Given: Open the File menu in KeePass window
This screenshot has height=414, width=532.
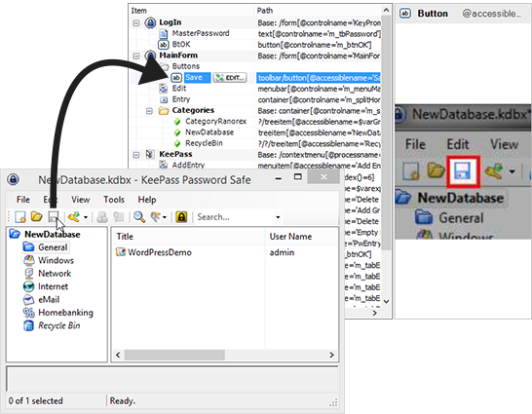Looking at the screenshot, I should pyautogui.click(x=23, y=200).
